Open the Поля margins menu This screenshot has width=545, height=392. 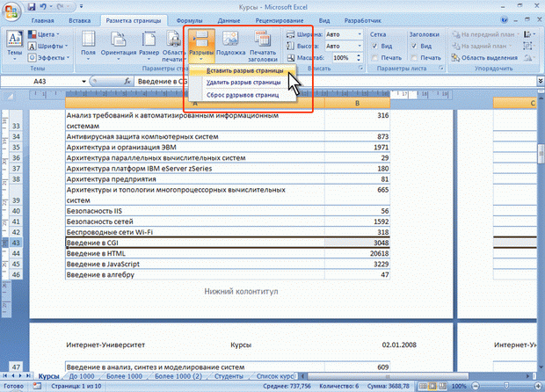[x=88, y=46]
